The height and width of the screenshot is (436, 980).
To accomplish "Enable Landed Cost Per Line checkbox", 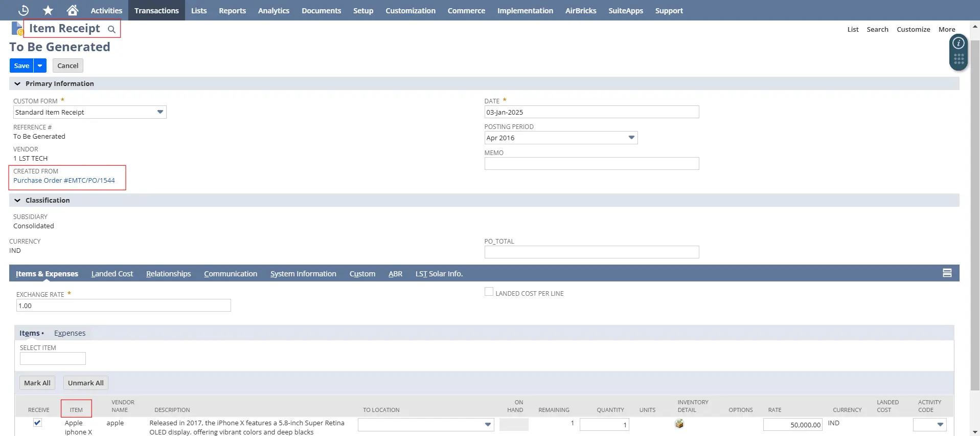I will coord(489,292).
